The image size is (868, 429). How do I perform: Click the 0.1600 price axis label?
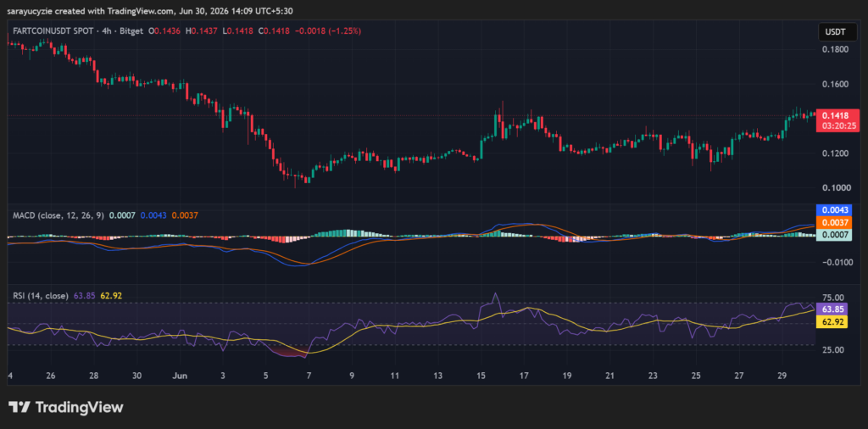tap(834, 84)
